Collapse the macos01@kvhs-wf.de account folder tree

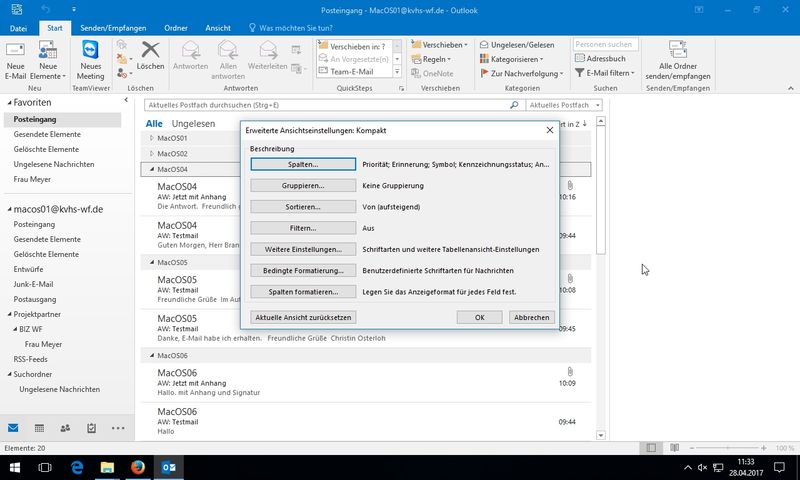[7, 209]
